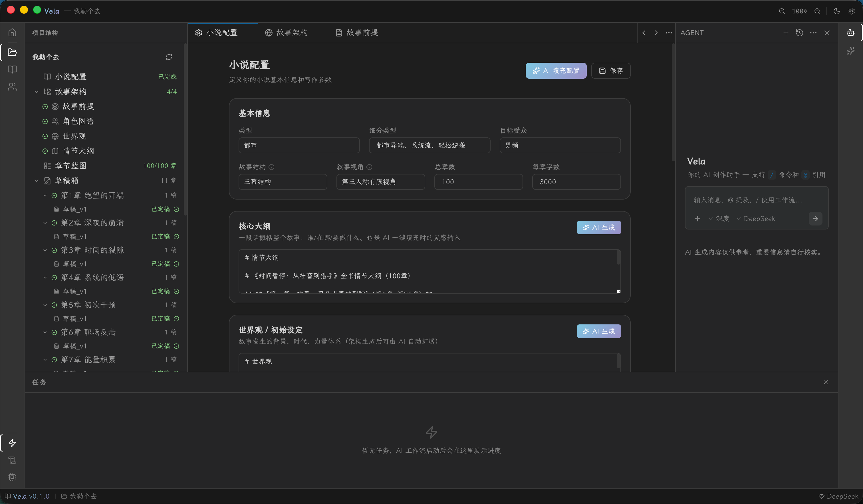
Task: Click the AI sparkle icon on right edge
Action: click(x=851, y=51)
